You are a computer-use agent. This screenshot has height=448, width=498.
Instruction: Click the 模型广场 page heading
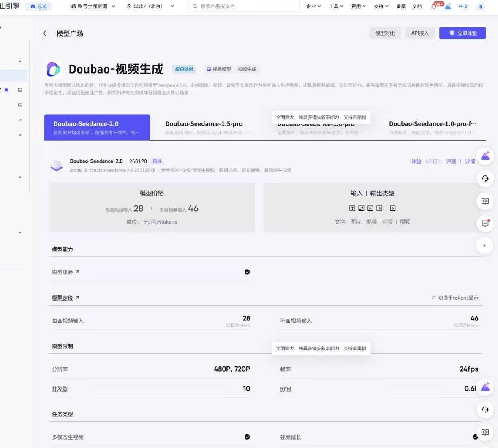pos(70,34)
